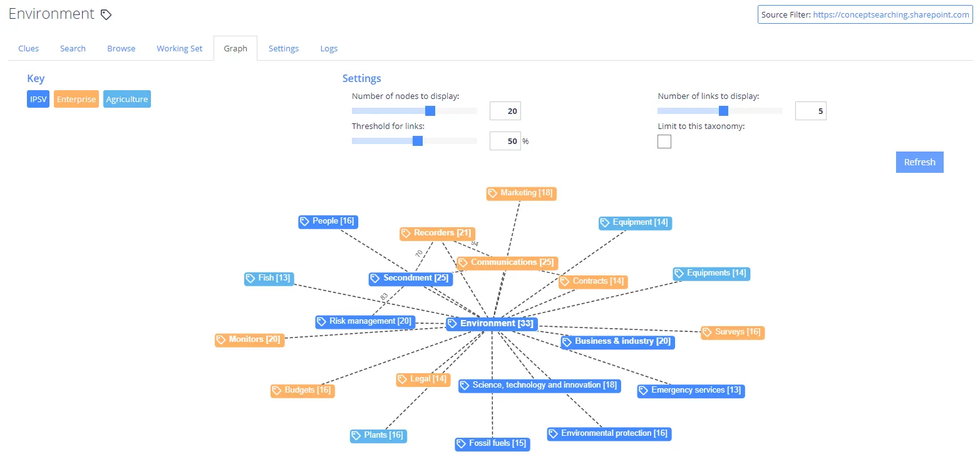Click the Business & industry [20] node label
The image size is (980, 459).
click(622, 341)
